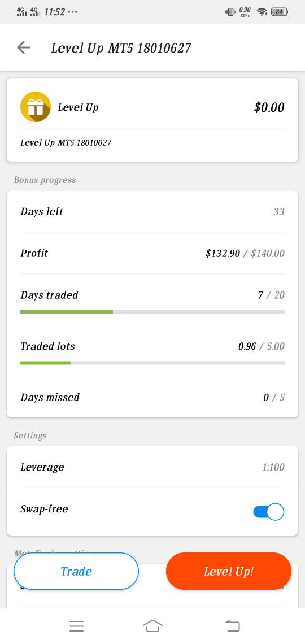Tap the battery indicator icon
305x644 pixels.
280,12
